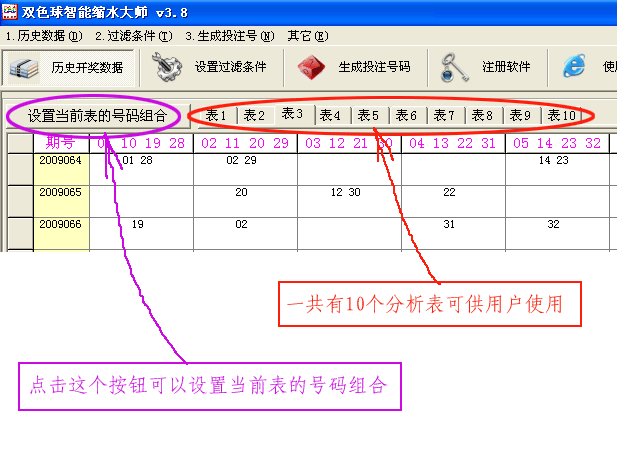Open the 表9 tab

tap(520, 115)
